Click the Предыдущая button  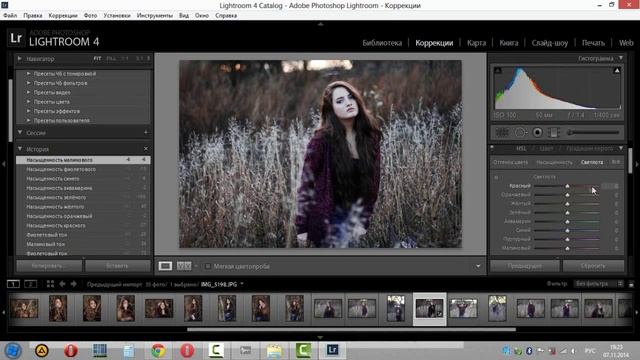[524, 266]
